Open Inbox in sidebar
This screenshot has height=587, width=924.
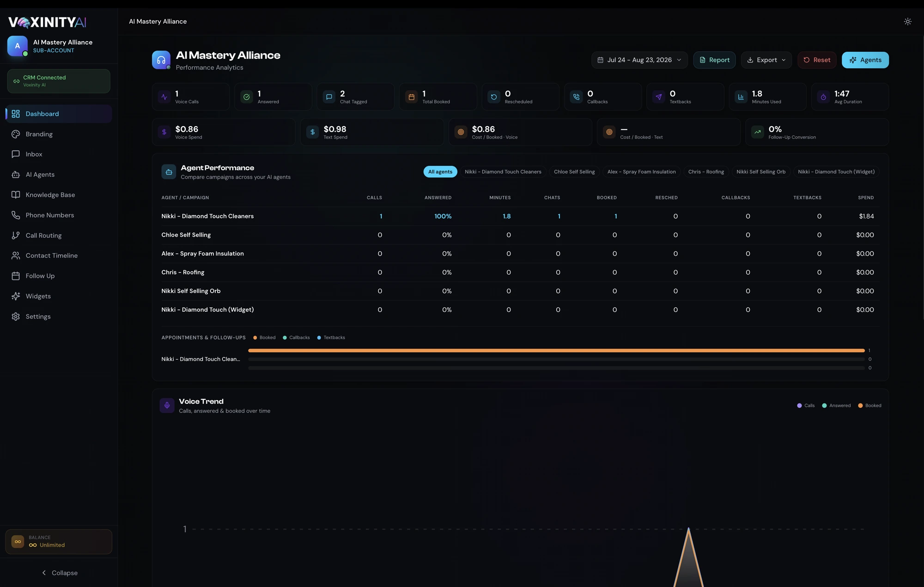click(x=59, y=154)
